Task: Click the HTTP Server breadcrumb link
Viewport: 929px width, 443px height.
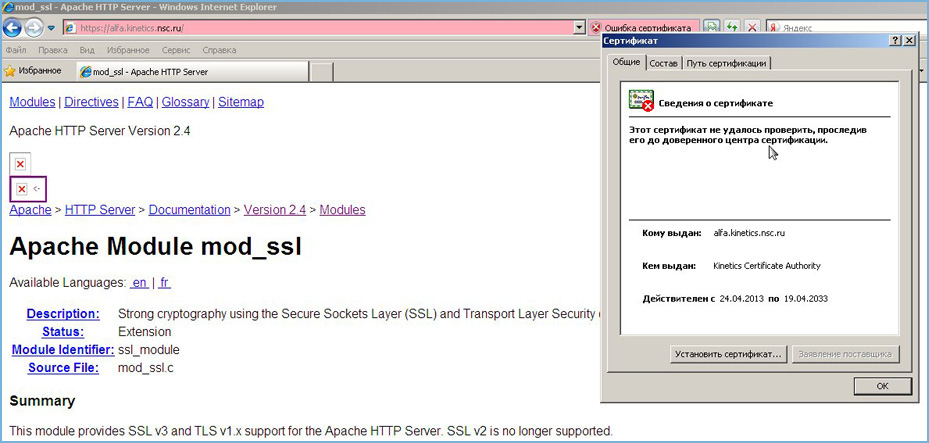Action: [x=100, y=210]
